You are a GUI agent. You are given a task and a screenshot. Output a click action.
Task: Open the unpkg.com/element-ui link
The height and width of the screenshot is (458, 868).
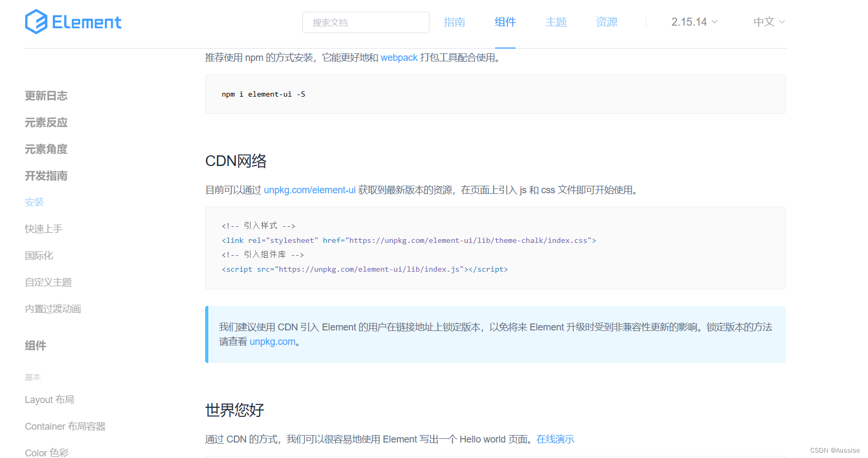(310, 190)
